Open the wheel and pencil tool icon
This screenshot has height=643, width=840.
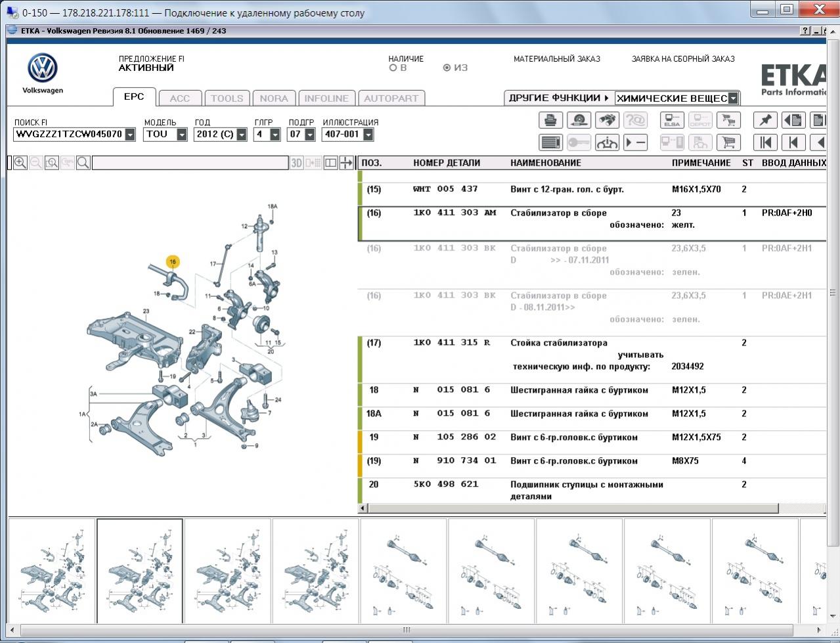point(579,120)
